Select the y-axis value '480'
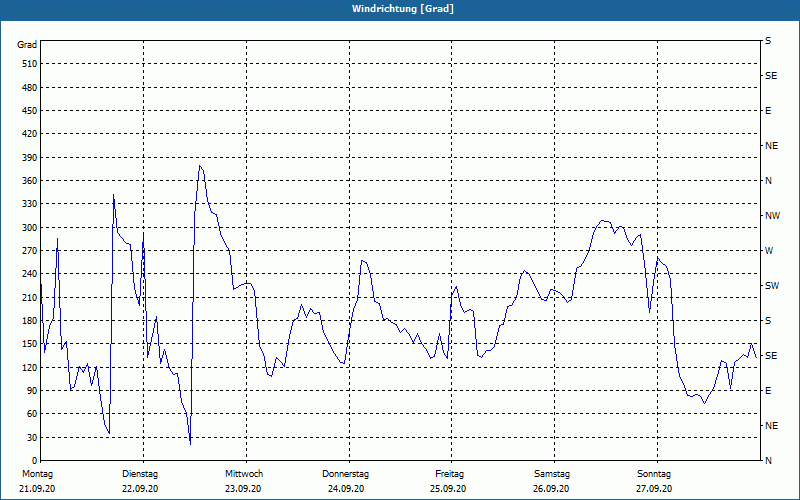Image resolution: width=800 pixels, height=500 pixels. tap(30, 88)
